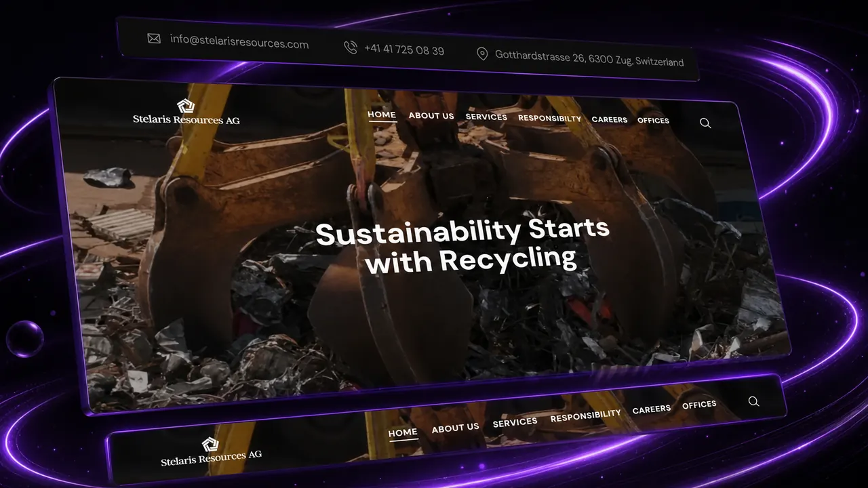Viewport: 868px width, 488px height.
Task: Open CAREERS in main navigation
Action: (609, 120)
